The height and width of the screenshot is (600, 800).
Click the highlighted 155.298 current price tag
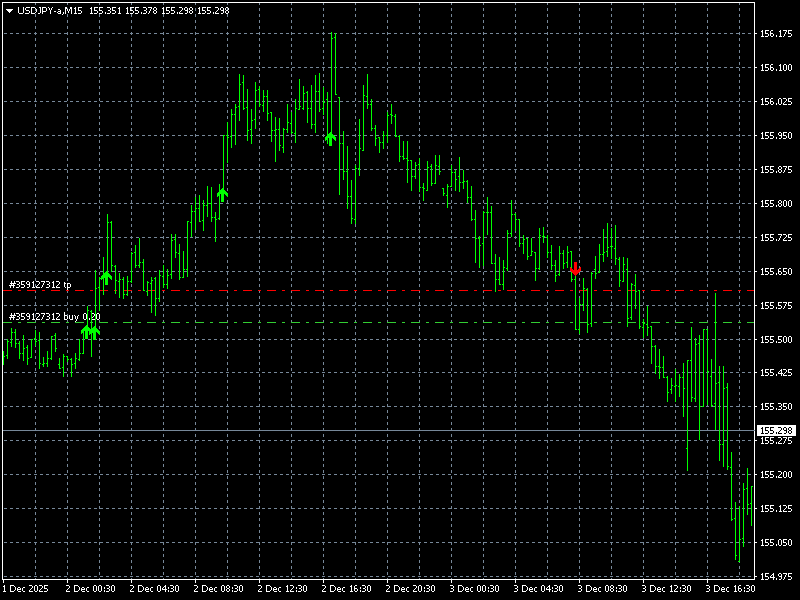pos(774,431)
